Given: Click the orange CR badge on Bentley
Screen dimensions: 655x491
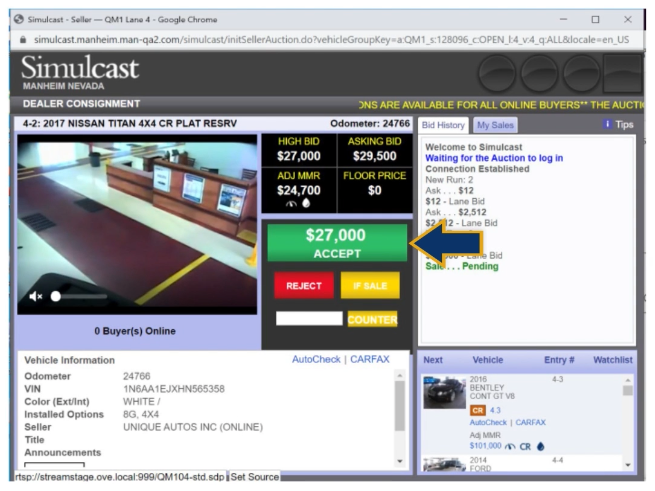Looking at the screenshot, I should click(477, 410).
